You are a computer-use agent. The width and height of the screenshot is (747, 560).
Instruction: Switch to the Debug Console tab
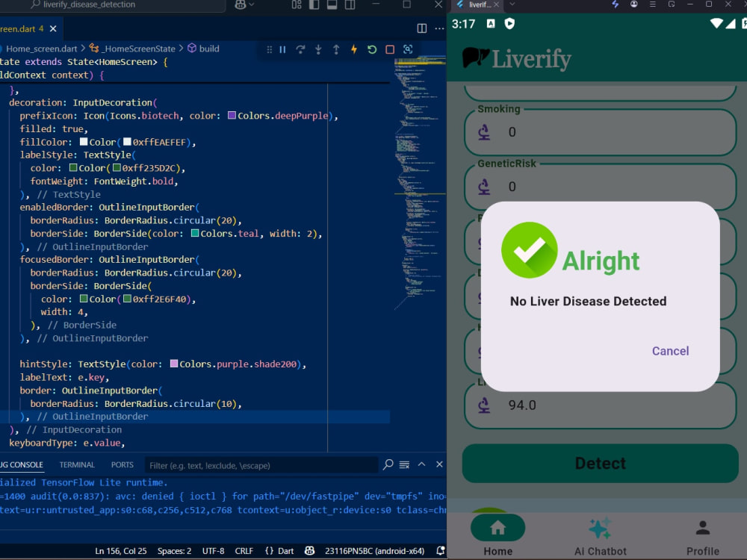tap(22, 464)
